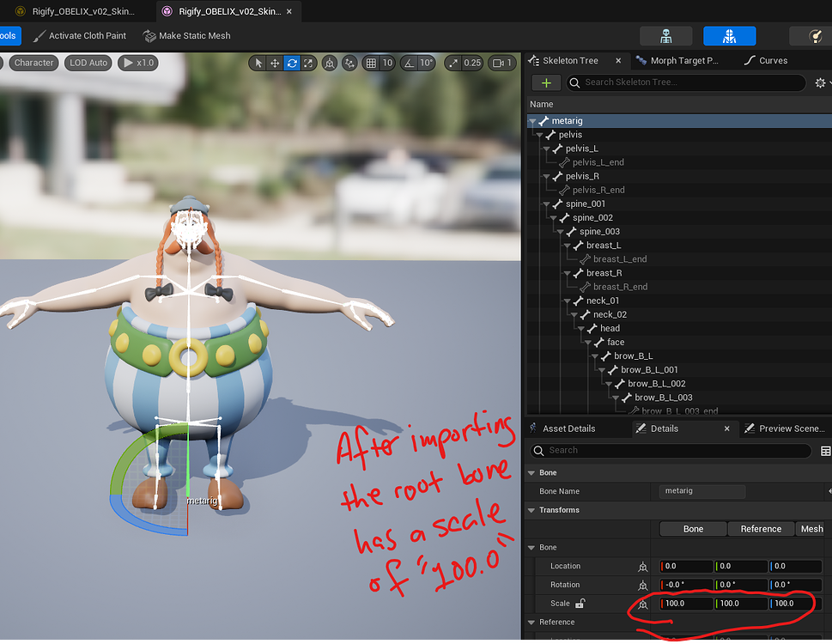The image size is (832, 644).
Task: Close the Skeleton Tree tab
Action: click(x=618, y=60)
